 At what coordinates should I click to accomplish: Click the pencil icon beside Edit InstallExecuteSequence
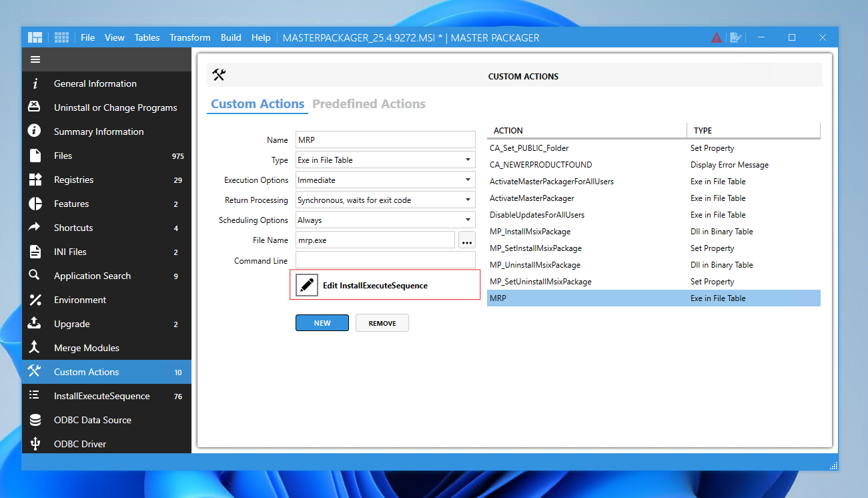tap(307, 285)
